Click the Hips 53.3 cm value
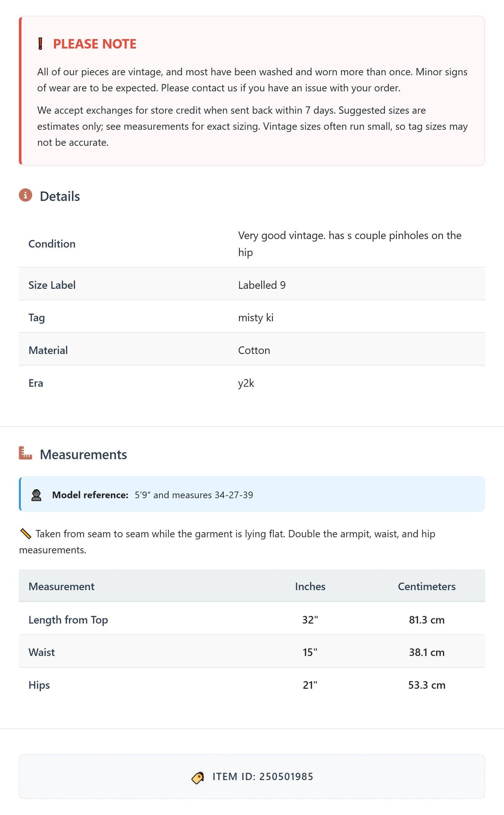The height and width of the screenshot is (815, 504). click(427, 685)
